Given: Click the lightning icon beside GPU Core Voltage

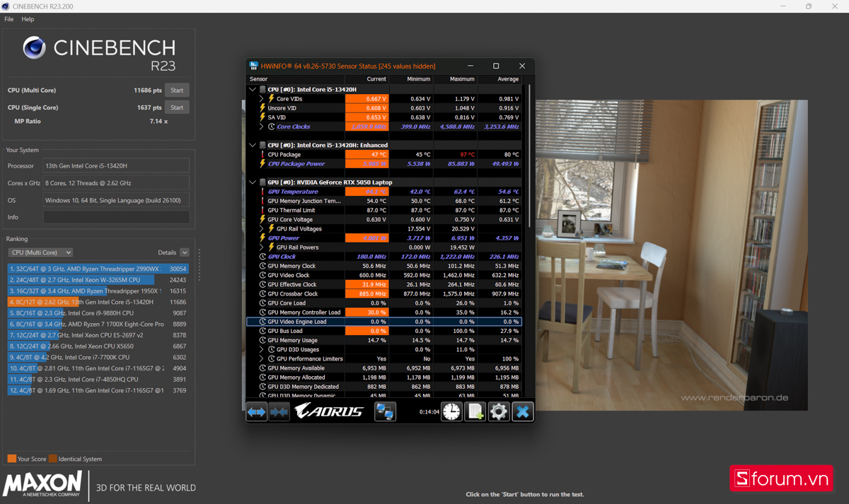Looking at the screenshot, I should pyautogui.click(x=262, y=219).
